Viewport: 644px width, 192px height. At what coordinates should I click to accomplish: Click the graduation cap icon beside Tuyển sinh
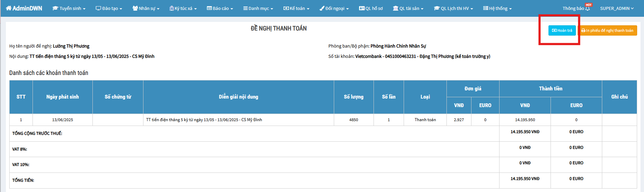(x=55, y=8)
